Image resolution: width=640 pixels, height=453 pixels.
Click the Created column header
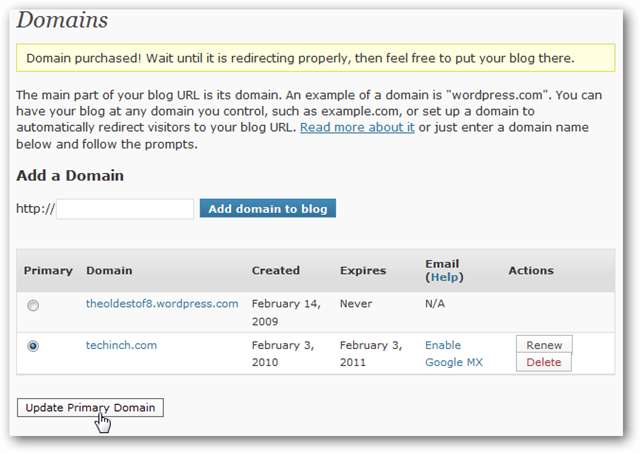pyautogui.click(x=275, y=270)
